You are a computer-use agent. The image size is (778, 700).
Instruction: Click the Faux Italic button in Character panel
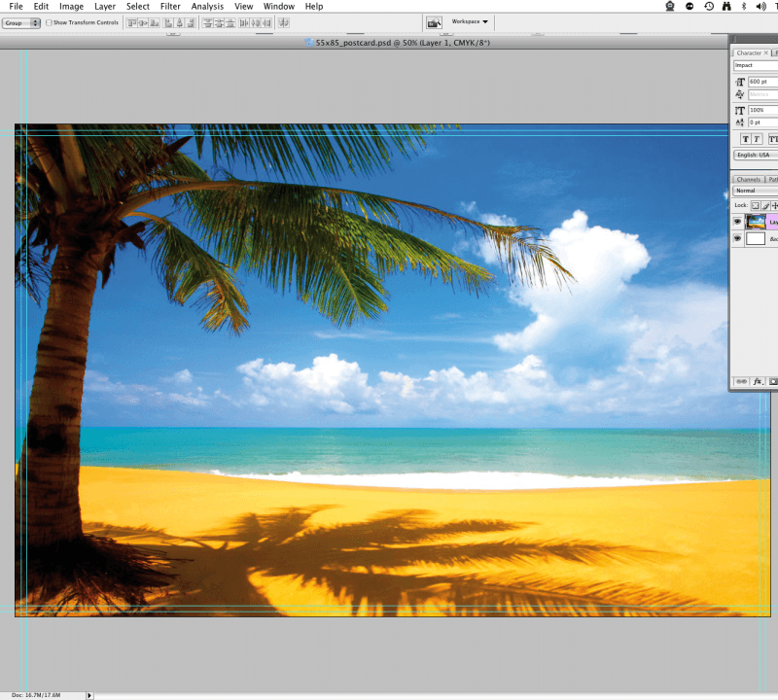757,139
